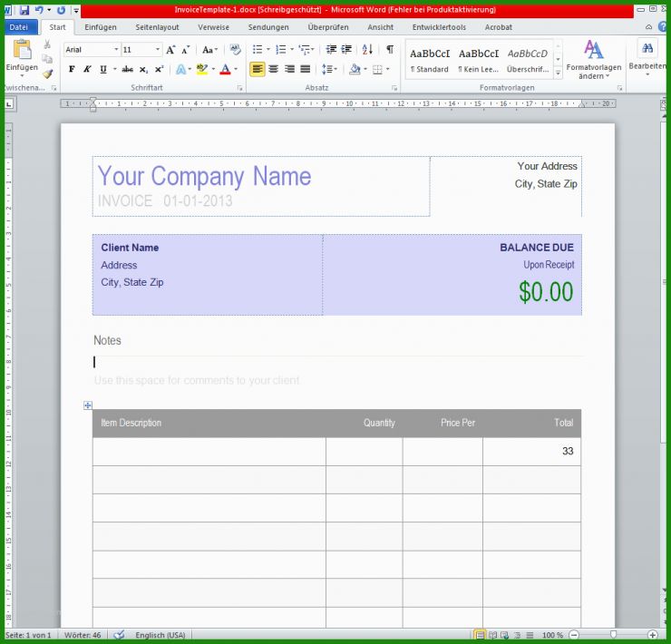The image size is (671, 644).
Task: Click the Total cell containing 33
Action: (531, 452)
